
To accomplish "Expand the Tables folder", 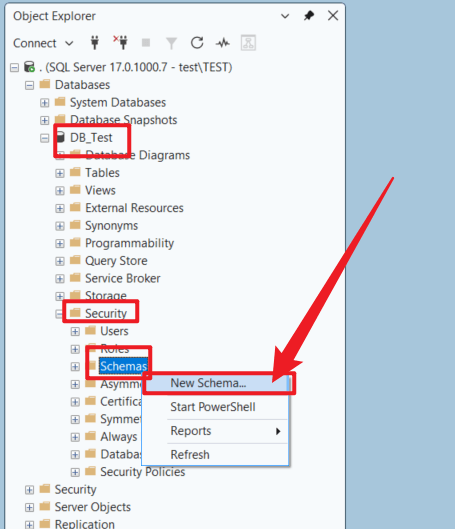I will tap(60, 173).
